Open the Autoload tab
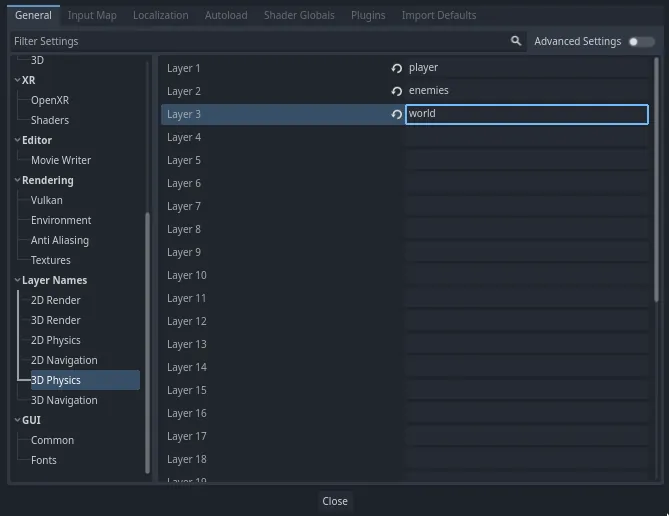This screenshot has height=516, width=669. coord(226,15)
